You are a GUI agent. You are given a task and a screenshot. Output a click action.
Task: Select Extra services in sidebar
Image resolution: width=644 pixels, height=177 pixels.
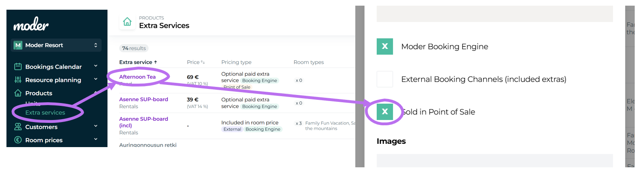coord(45,113)
